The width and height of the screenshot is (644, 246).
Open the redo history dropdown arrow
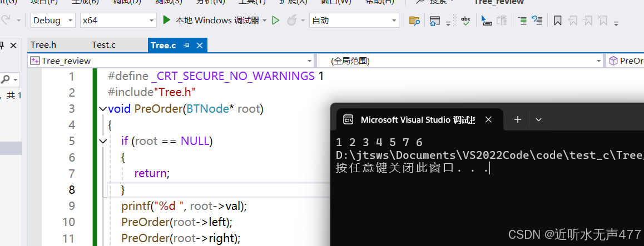pos(18,20)
